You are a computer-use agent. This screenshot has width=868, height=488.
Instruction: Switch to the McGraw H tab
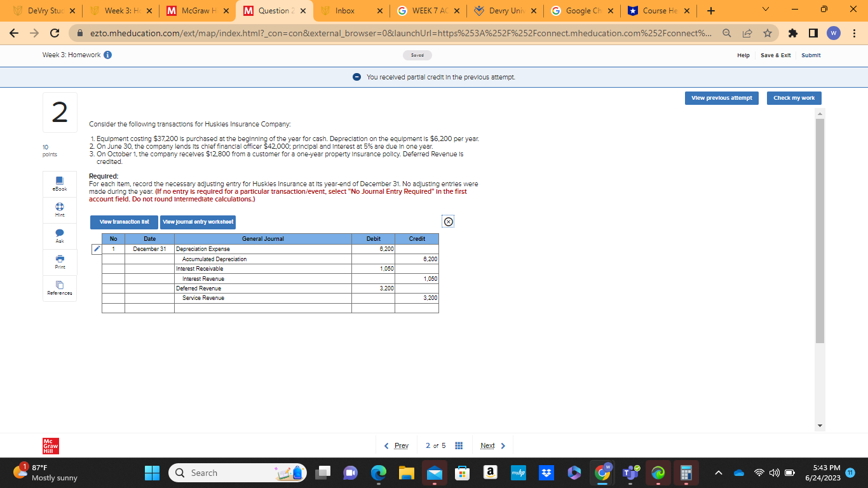coord(196,11)
